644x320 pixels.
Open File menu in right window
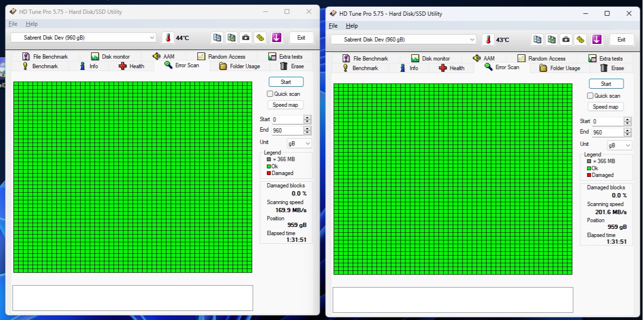click(x=333, y=26)
